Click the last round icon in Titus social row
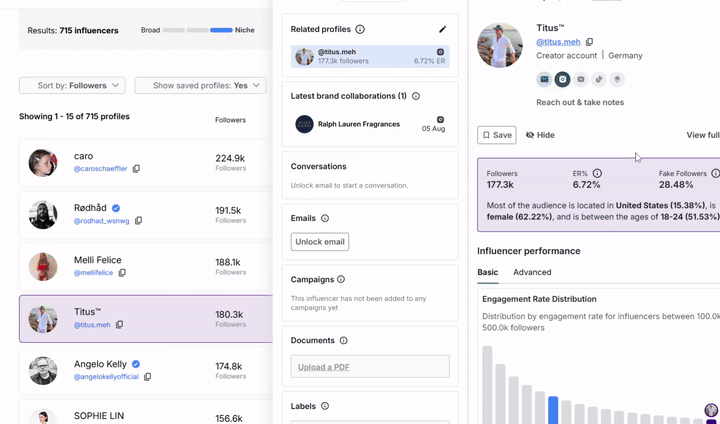 click(617, 79)
